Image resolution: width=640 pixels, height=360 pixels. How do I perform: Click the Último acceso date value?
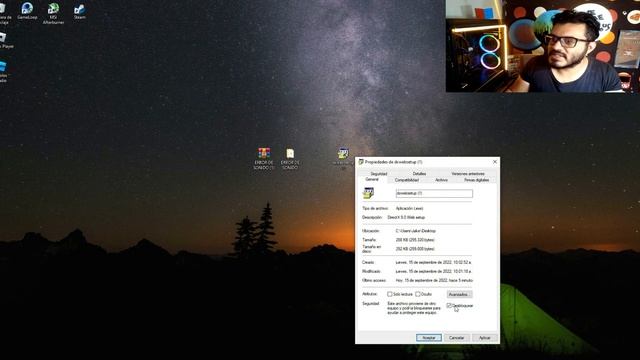tap(434, 280)
